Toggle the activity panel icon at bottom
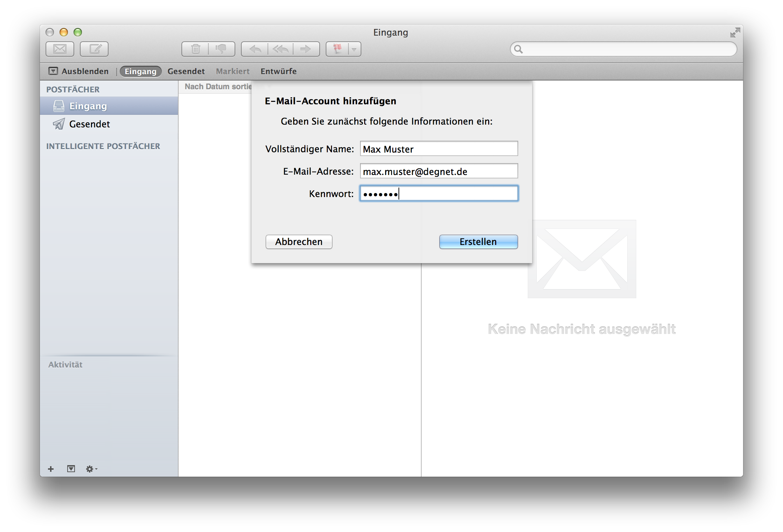This screenshot has width=783, height=532. [x=71, y=469]
